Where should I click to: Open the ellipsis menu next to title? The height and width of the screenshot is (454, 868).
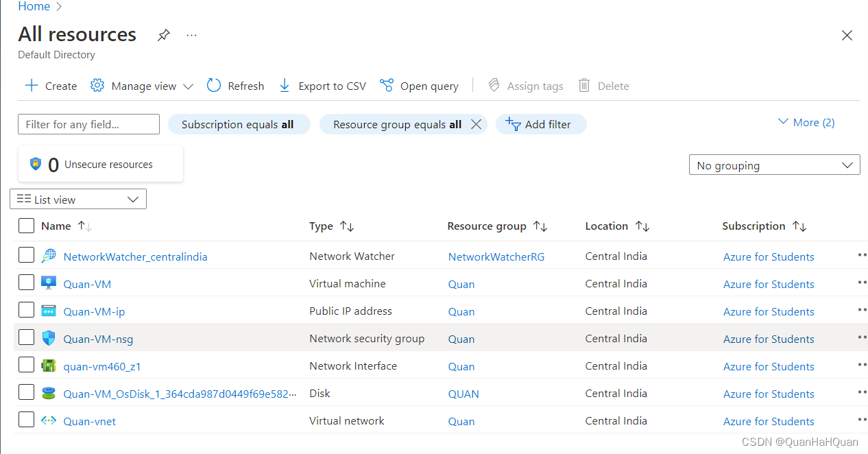[x=192, y=35]
